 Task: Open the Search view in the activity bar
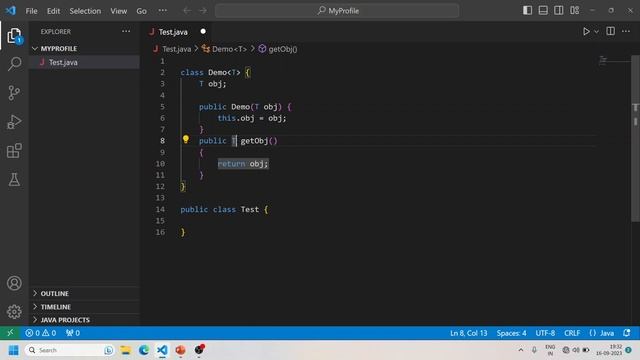[14, 64]
